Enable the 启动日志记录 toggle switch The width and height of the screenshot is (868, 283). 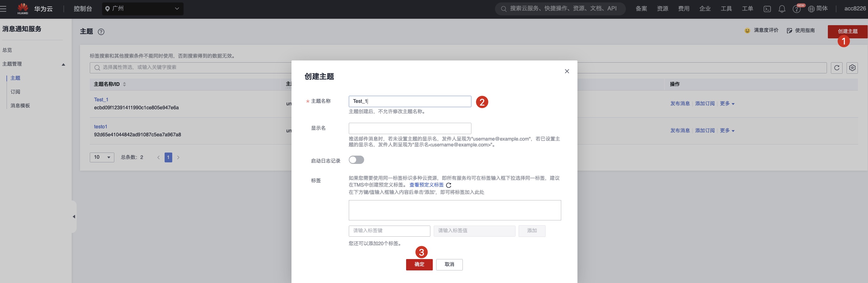pyautogui.click(x=356, y=160)
